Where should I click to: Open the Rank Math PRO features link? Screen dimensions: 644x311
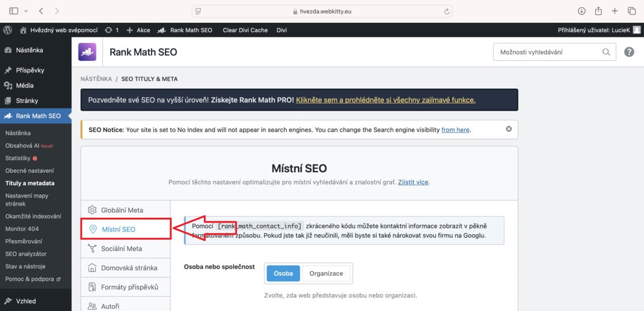tap(386, 100)
